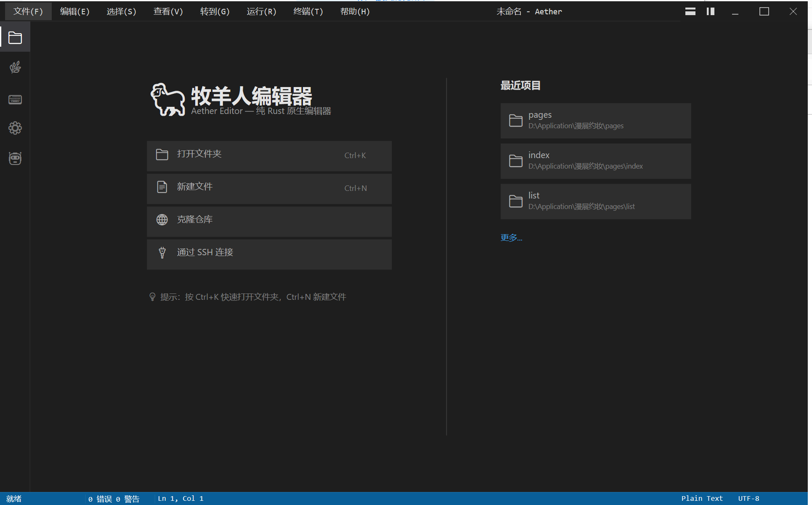Click the Aether Editor subtitle text

[261, 111]
